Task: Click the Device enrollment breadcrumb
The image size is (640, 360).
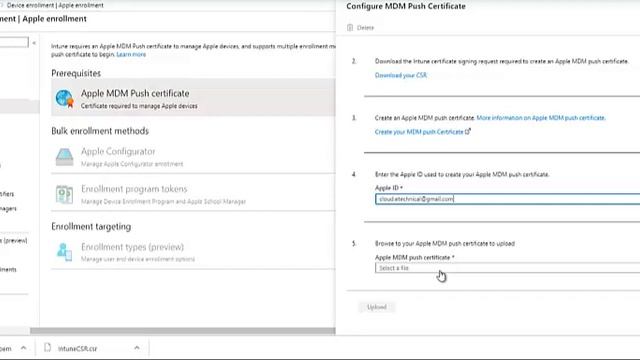Action: [30, 5]
